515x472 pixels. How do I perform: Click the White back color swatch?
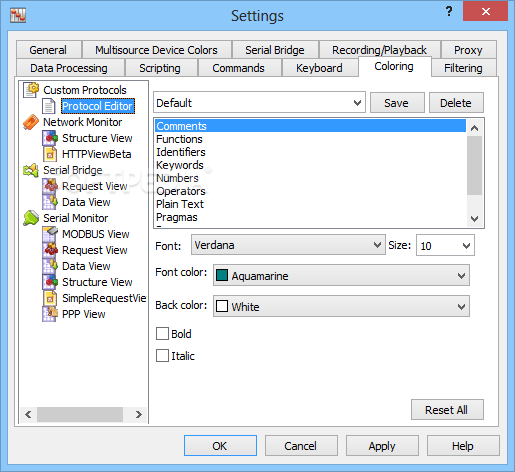pyautogui.click(x=222, y=306)
